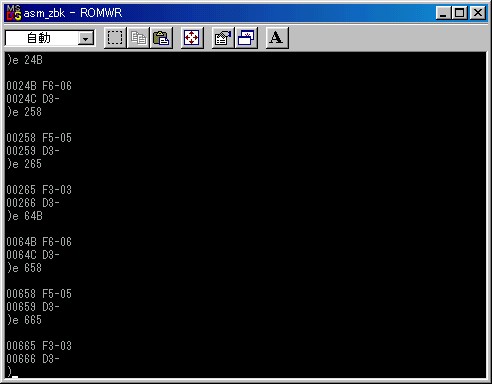Click the Copy toolbar icon
This screenshot has width=492, height=384.
click(x=138, y=38)
